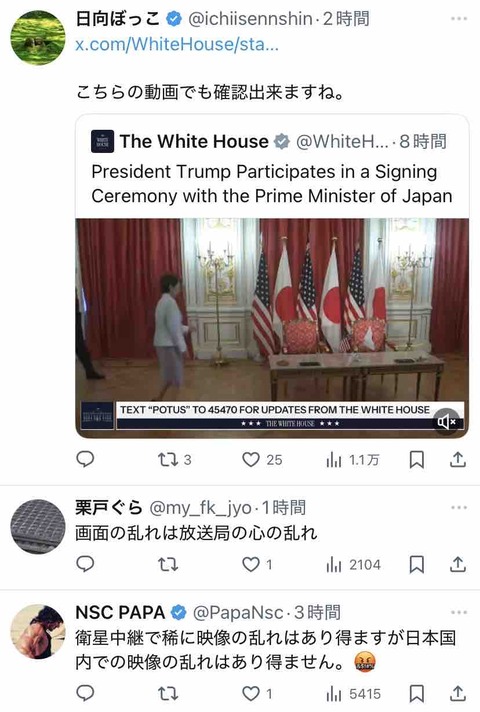Share NSC PAPA's reply
480x712 pixels.
(x=458, y=693)
